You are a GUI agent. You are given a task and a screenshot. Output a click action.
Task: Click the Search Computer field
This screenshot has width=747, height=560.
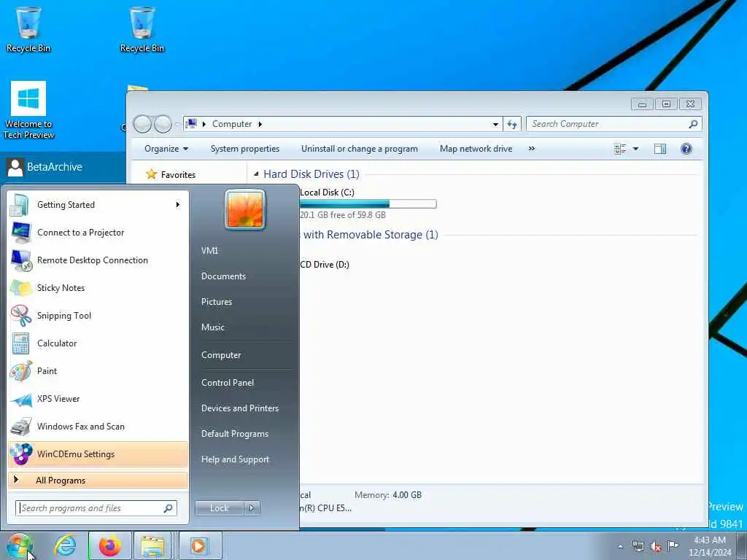coord(614,124)
